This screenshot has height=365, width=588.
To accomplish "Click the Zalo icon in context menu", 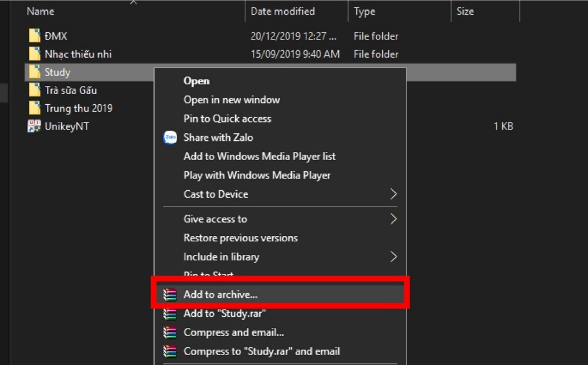I will click(x=170, y=138).
